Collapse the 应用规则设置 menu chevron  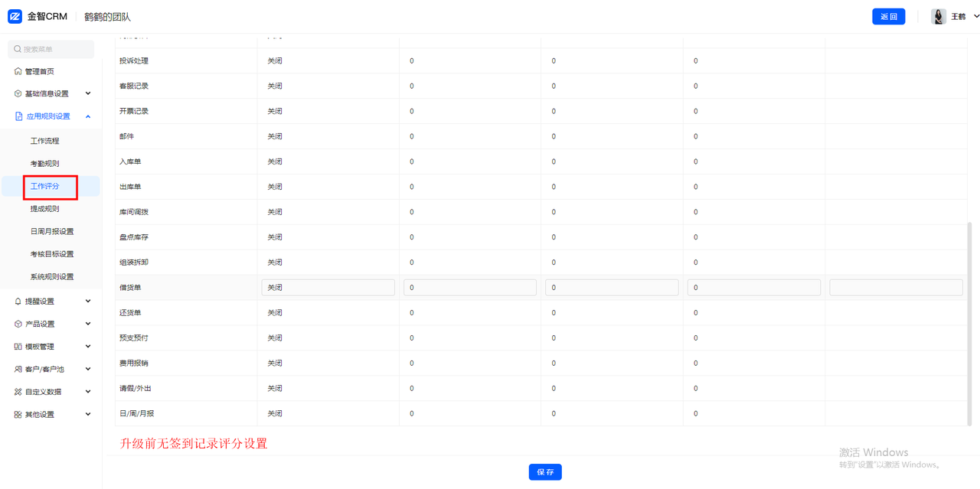[88, 116]
